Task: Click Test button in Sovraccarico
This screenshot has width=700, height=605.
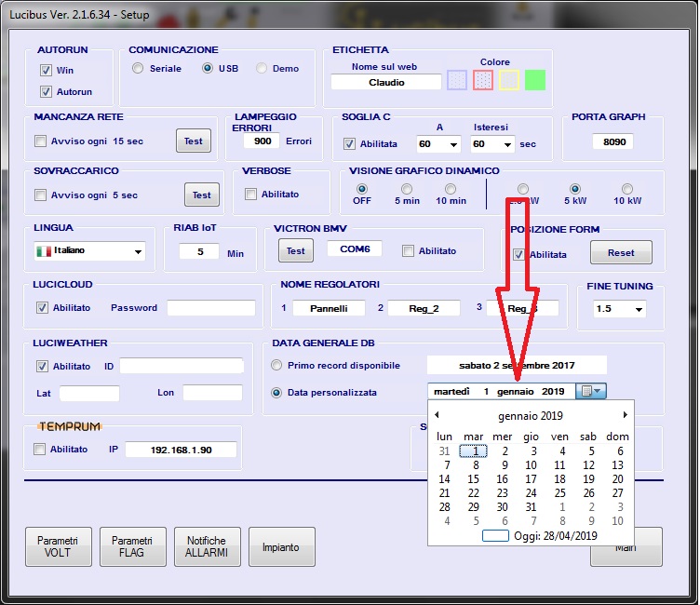Action: 202,195
